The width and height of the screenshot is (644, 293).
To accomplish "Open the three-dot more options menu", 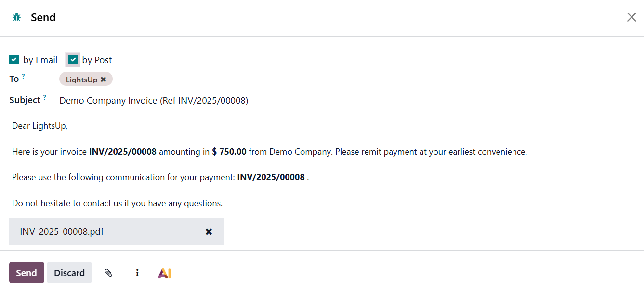I will click(x=137, y=273).
